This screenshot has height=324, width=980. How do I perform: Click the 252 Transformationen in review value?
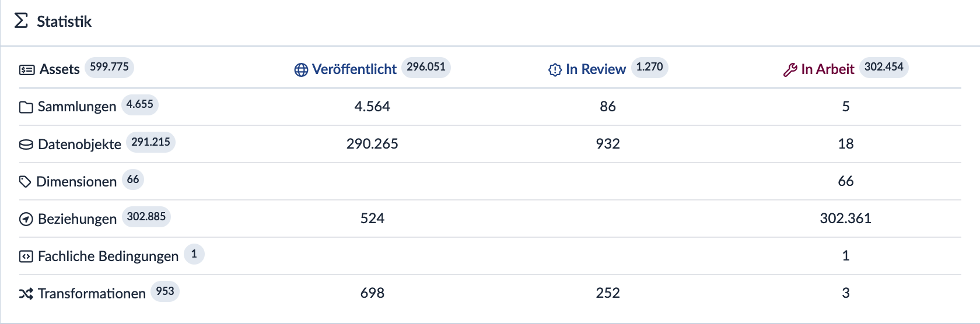pos(608,293)
